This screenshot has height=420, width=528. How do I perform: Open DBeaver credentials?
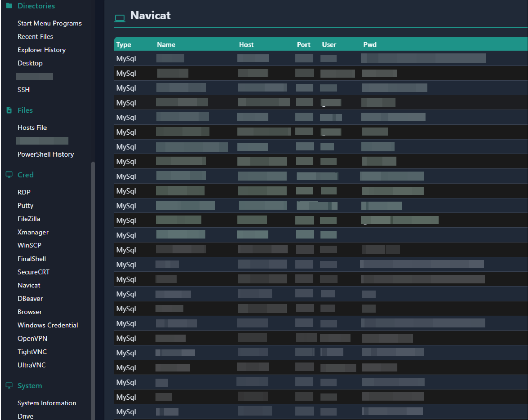tap(30, 299)
